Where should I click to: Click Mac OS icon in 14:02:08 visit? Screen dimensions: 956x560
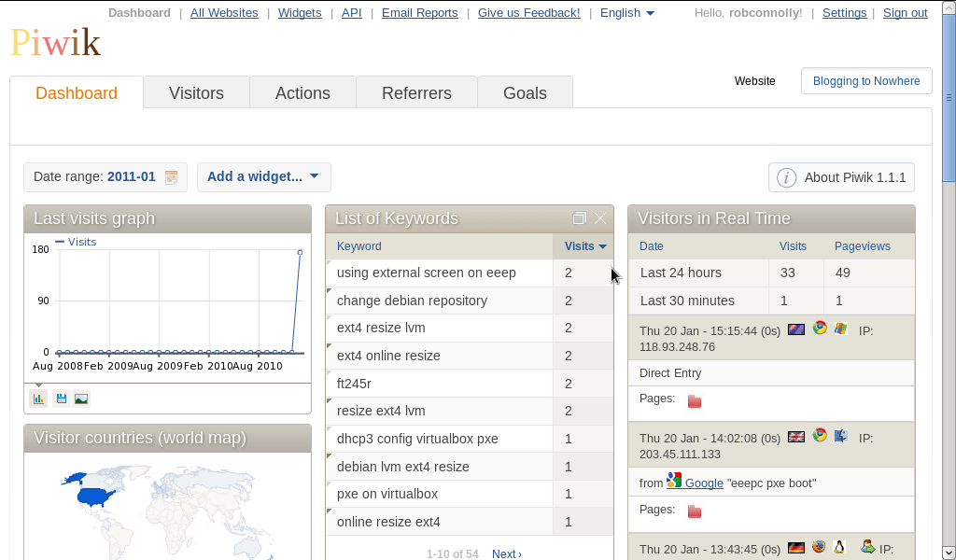(841, 436)
